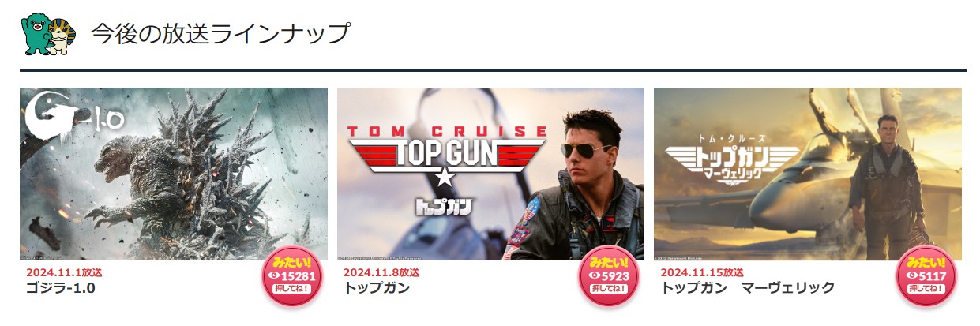Click the eye icon beside 5923

(594, 276)
